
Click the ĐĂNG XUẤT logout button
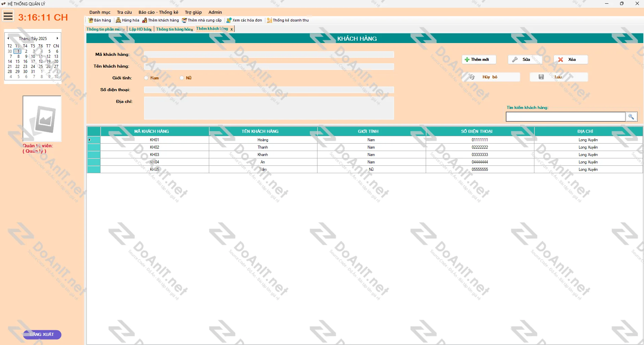coord(42,334)
